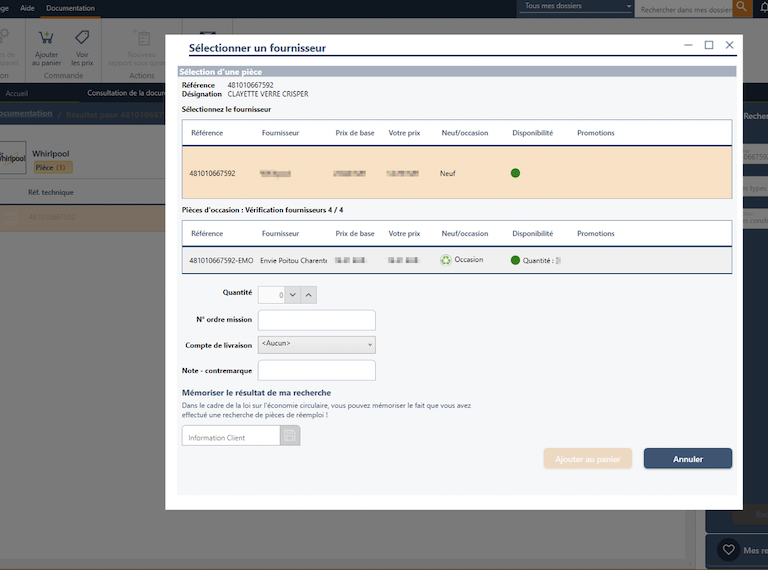Click the Ajouter au panier cart icon

[x=46, y=38]
